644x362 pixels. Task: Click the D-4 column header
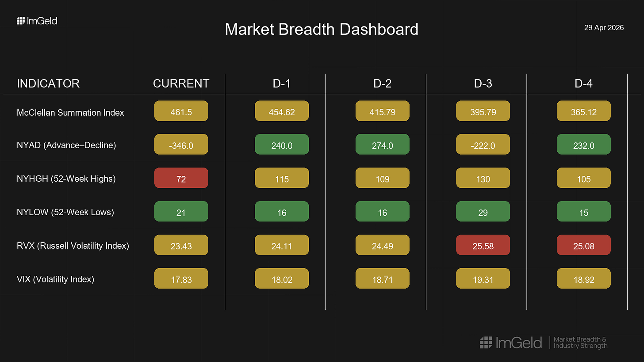[583, 84]
